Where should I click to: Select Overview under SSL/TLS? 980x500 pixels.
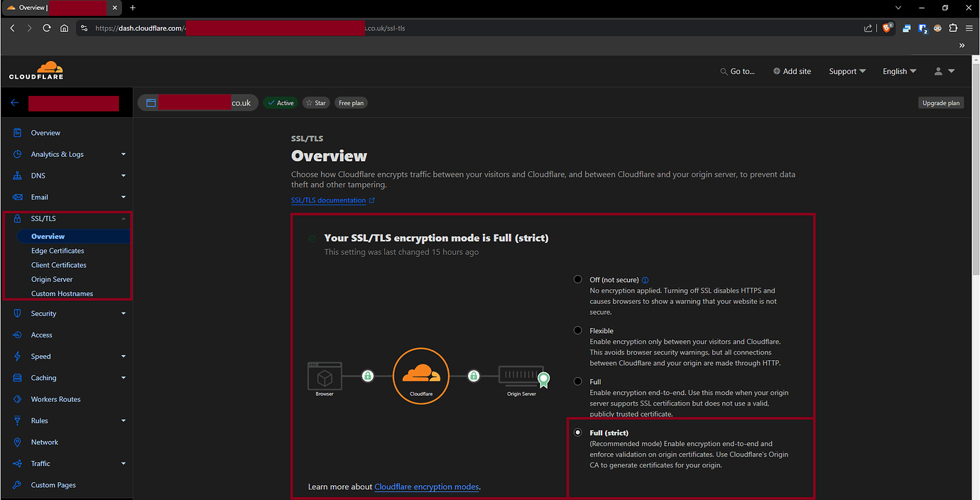pyautogui.click(x=48, y=237)
